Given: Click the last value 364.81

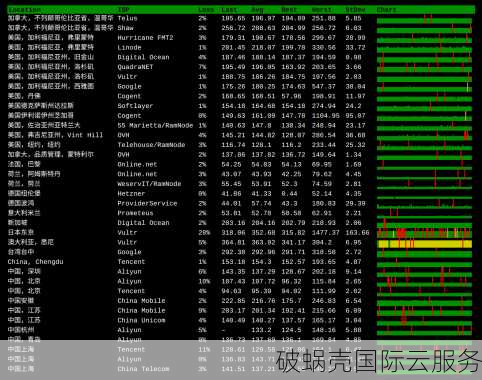Looking at the screenshot, I should (x=233, y=242).
